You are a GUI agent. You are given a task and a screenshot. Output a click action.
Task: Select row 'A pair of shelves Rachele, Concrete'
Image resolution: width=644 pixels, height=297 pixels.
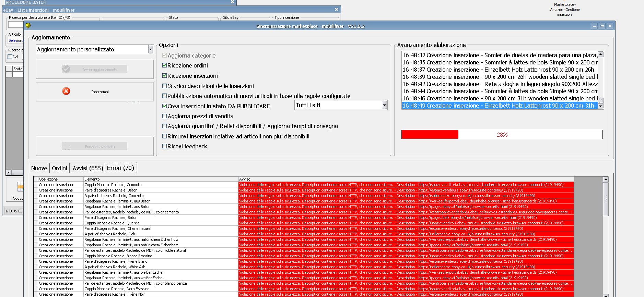tap(304, 196)
